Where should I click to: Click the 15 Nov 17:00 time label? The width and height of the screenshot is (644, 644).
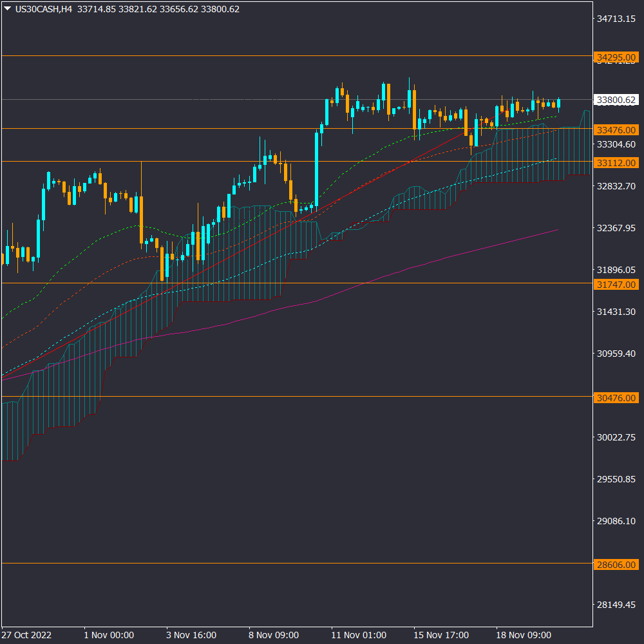point(441,635)
